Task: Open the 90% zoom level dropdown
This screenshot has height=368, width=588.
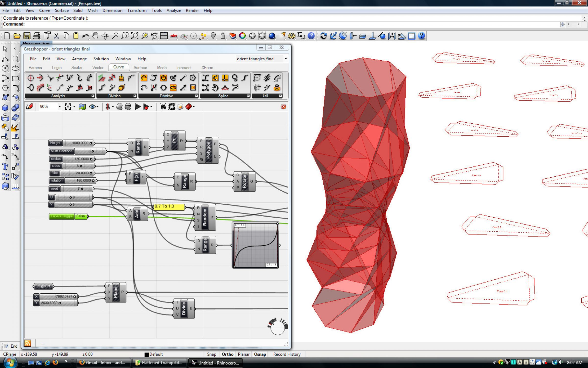Action: pyautogui.click(x=59, y=106)
